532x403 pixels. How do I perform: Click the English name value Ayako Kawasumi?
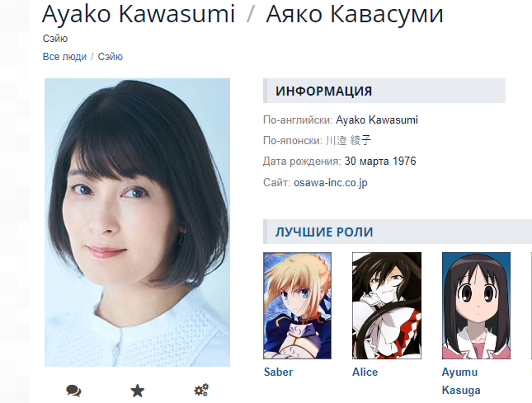pos(377,120)
